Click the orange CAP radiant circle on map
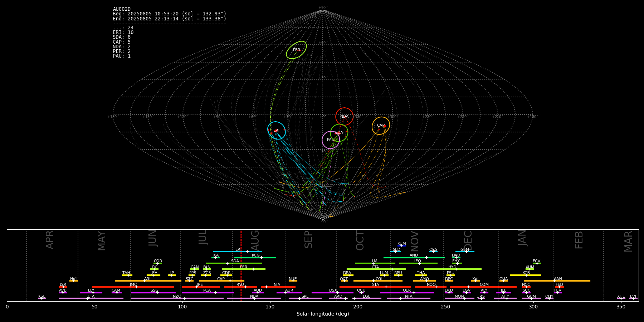Screen dimensions: 644x322 [x=381, y=126]
